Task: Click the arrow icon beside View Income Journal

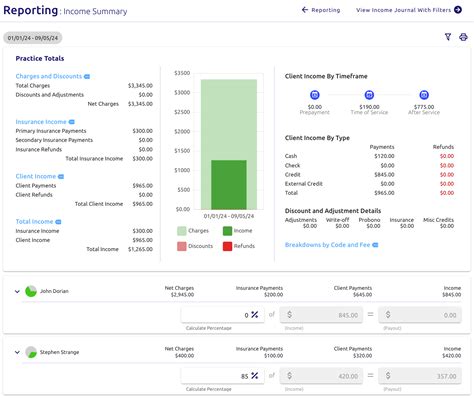Action: coord(458,10)
